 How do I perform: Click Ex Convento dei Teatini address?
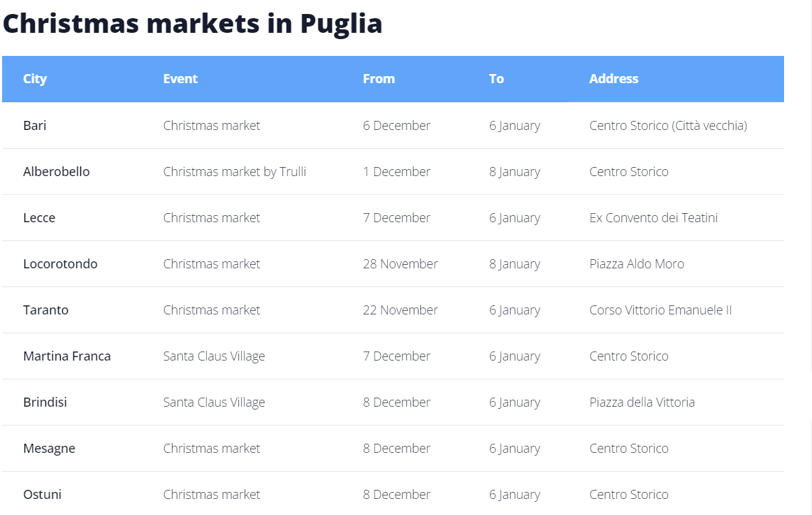click(653, 218)
